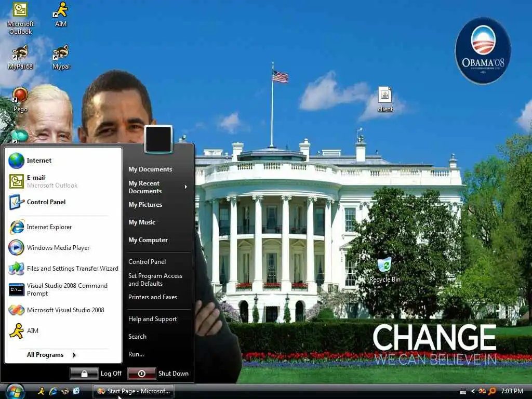This screenshot has width=532, height=399.
Task: Open Visual Studio 2008 Command Prompt
Action: 63,289
